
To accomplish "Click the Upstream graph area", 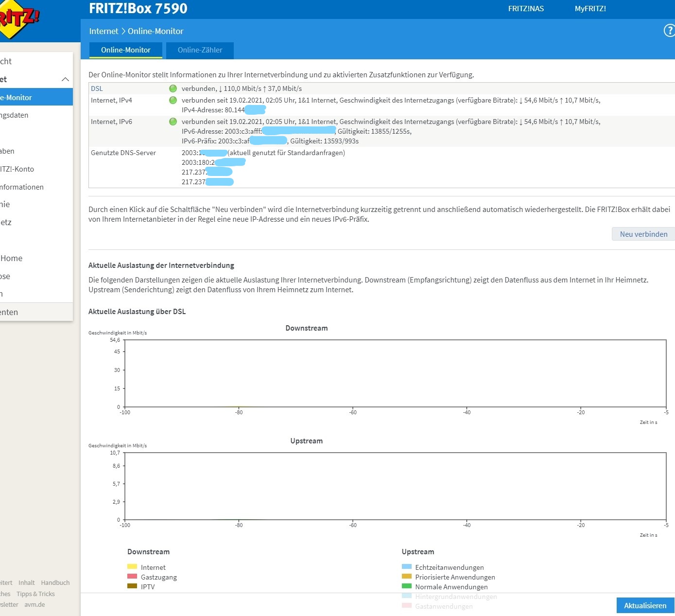I will click(x=396, y=486).
